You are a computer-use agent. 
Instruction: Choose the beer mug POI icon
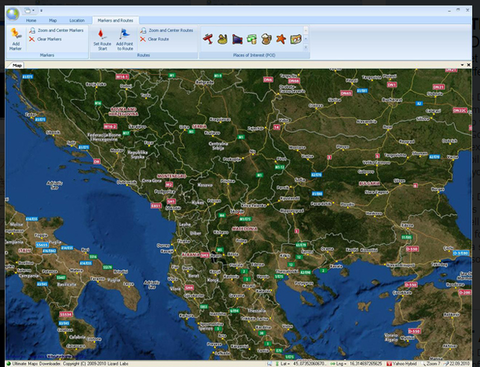[266, 39]
